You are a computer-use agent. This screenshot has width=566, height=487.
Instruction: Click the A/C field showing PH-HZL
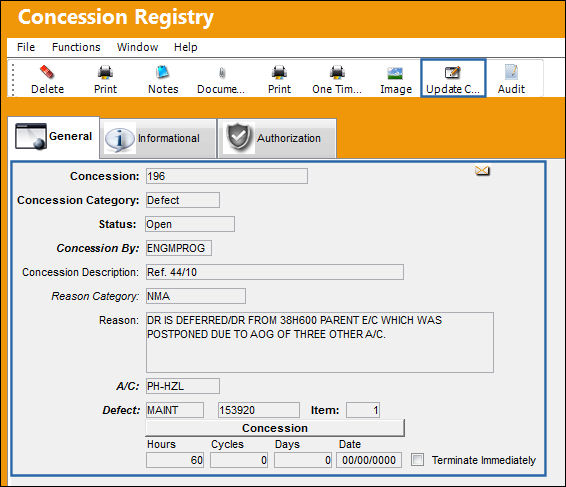click(183, 386)
